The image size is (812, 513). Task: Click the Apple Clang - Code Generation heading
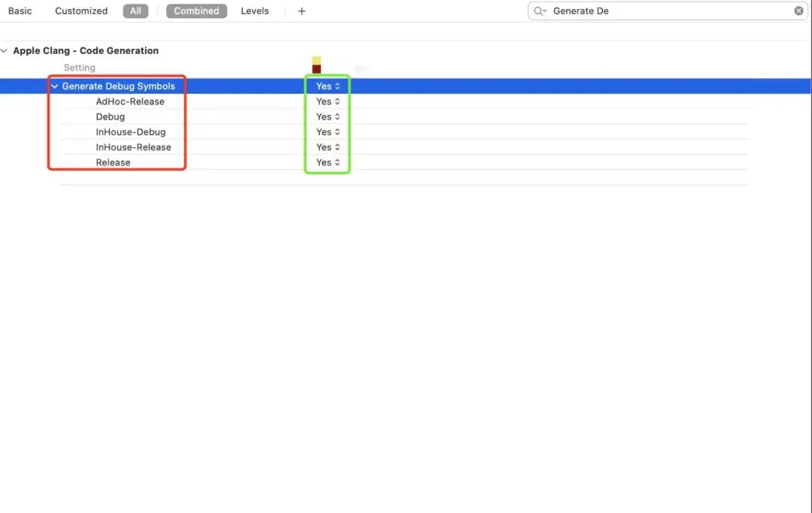86,51
